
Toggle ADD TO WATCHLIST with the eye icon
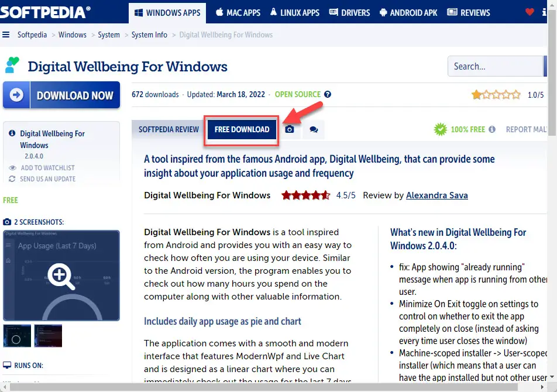(13, 168)
